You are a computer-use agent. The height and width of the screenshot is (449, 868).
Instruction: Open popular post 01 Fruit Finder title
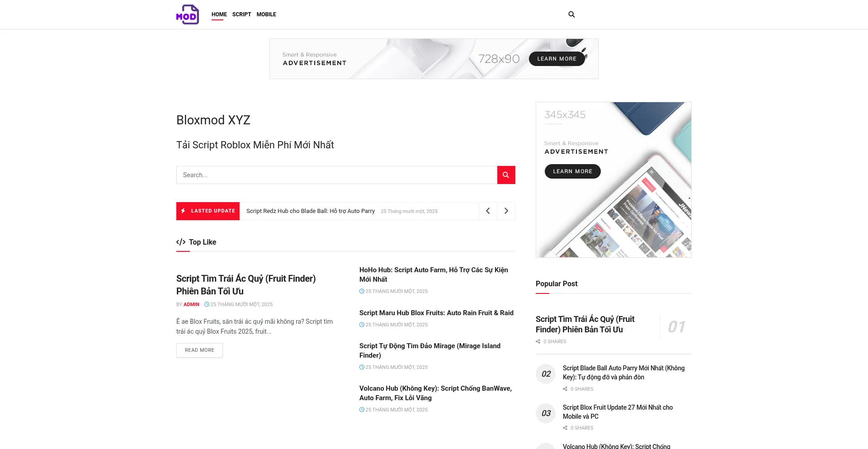click(x=585, y=324)
